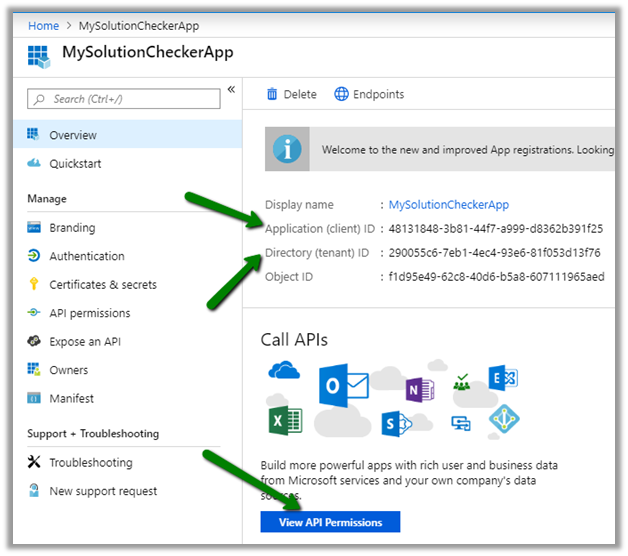Open Endpoints via the globe icon

(342, 94)
